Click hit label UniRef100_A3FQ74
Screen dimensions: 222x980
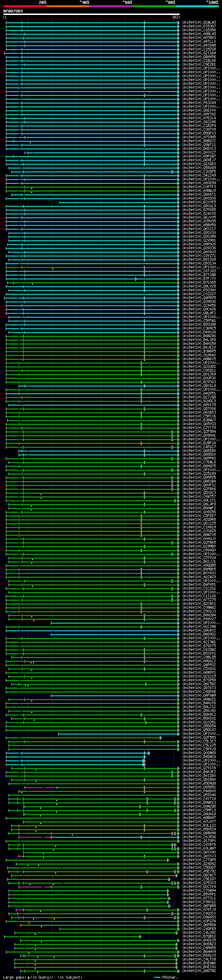click(199, 921)
